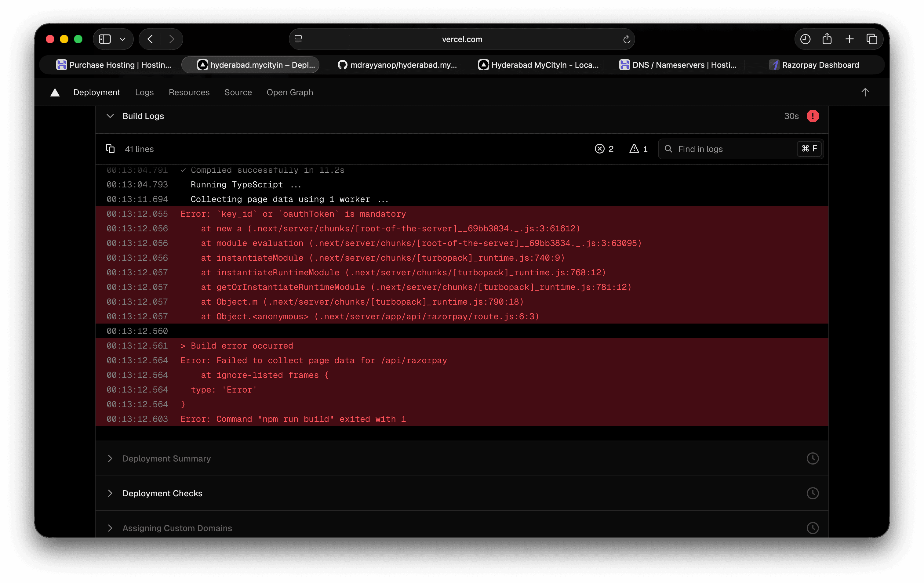
Task: Show the tab overview icon
Action: click(871, 39)
